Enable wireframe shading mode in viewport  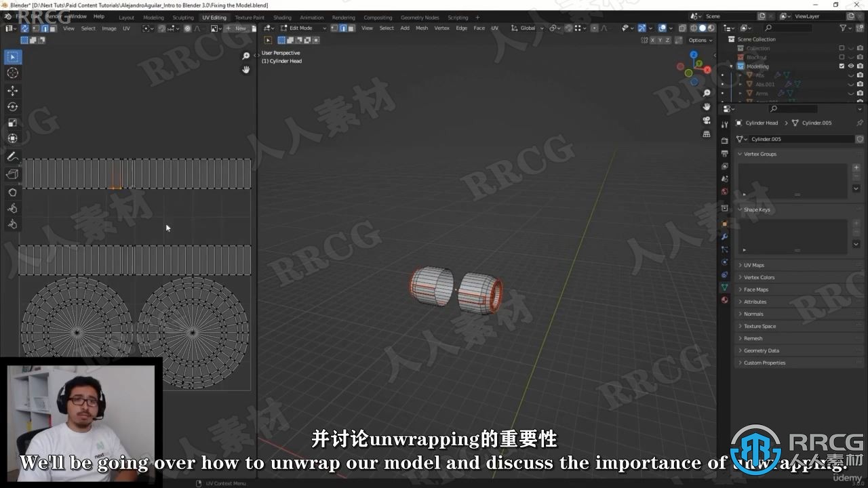694,28
